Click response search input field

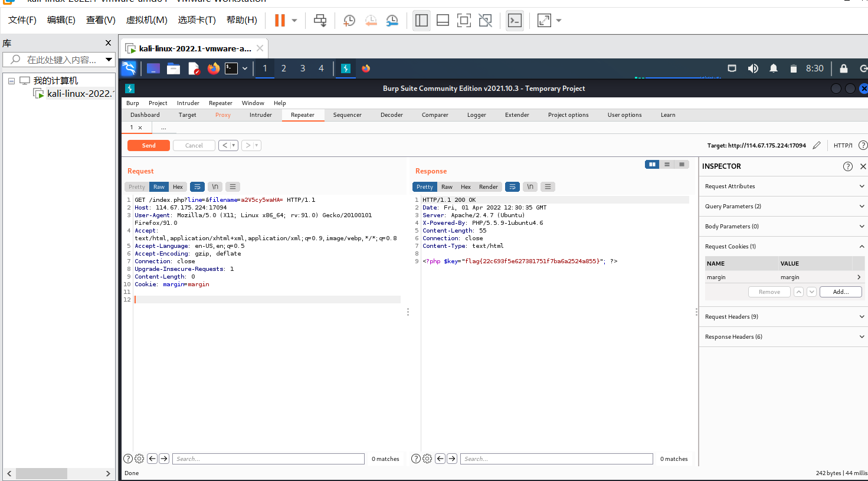coord(556,459)
